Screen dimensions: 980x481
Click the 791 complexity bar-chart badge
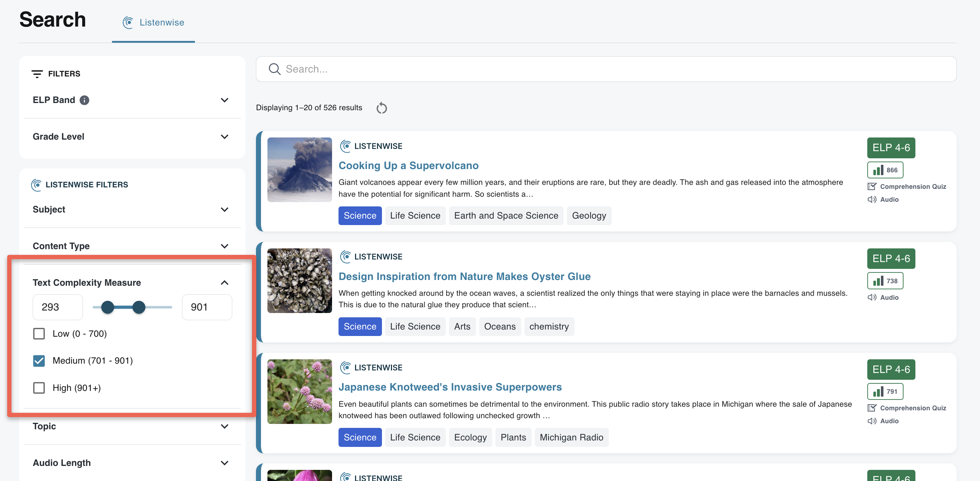coord(885,392)
